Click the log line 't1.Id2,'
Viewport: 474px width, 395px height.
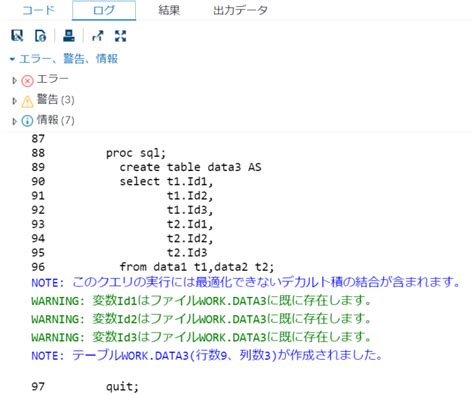tap(190, 196)
